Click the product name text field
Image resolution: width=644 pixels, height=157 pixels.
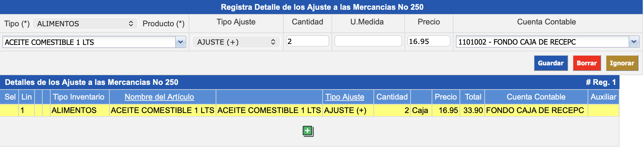click(89, 42)
